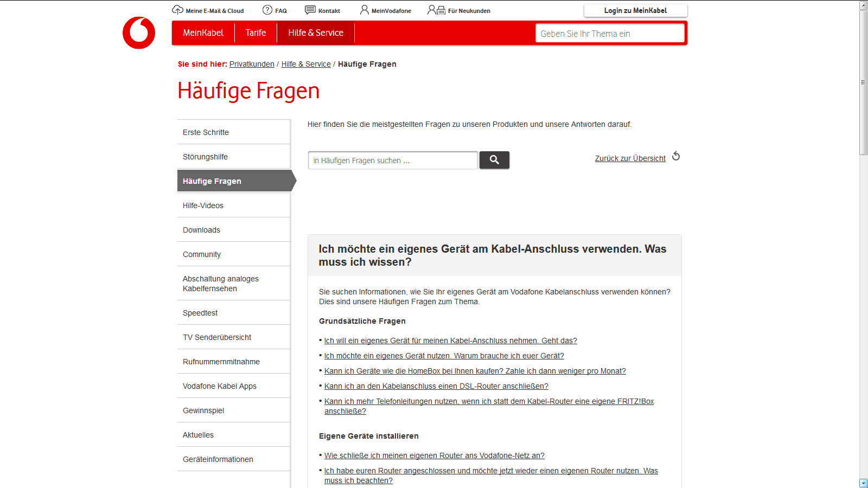The width and height of the screenshot is (868, 488).
Task: Open Abschaltung analoges Kabelfernsehen
Action: pyautogui.click(x=234, y=284)
